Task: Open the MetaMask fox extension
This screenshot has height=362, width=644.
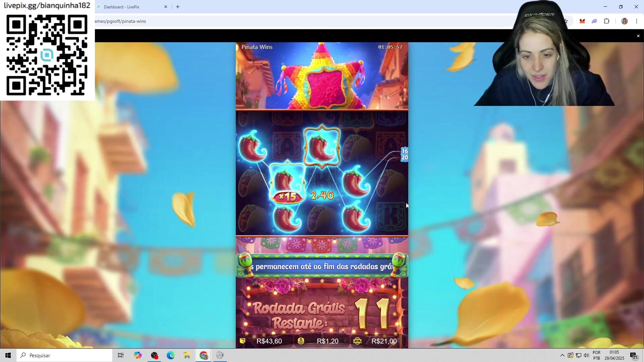Action: (582, 21)
